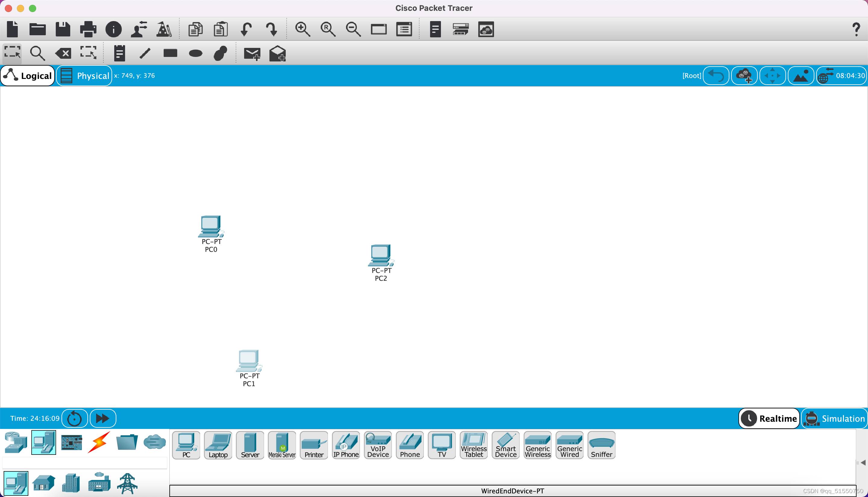This screenshot has height=497, width=868.
Task: Pick the Laptop device
Action: [x=218, y=445]
